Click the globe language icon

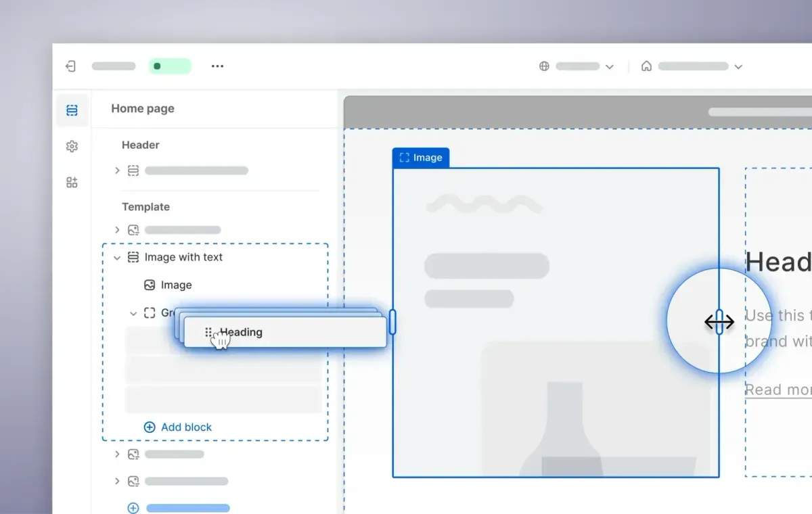pos(544,66)
